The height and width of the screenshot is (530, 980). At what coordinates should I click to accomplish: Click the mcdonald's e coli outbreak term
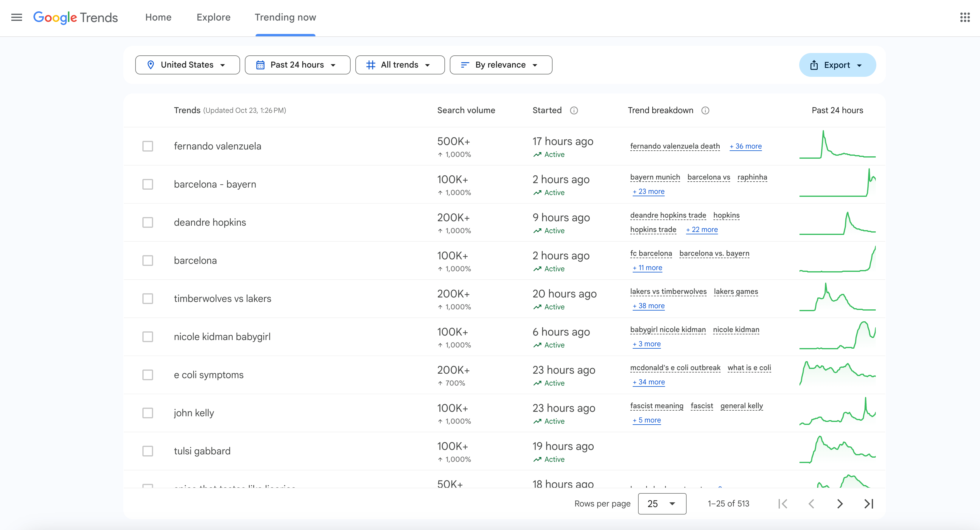point(675,368)
